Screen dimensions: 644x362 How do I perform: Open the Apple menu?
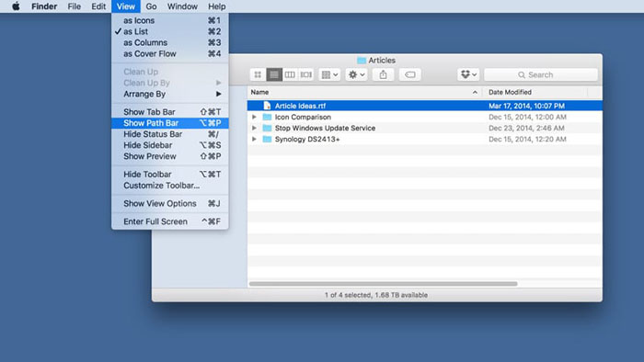[16, 6]
